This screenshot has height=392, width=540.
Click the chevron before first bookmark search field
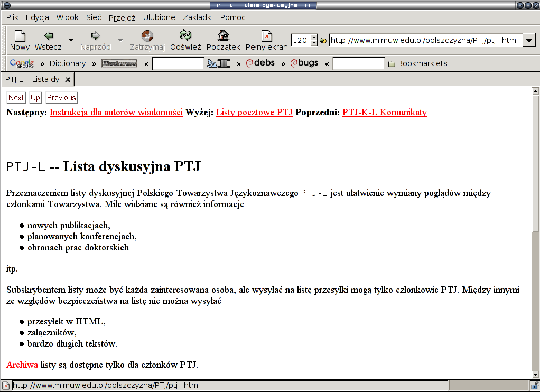pos(146,64)
